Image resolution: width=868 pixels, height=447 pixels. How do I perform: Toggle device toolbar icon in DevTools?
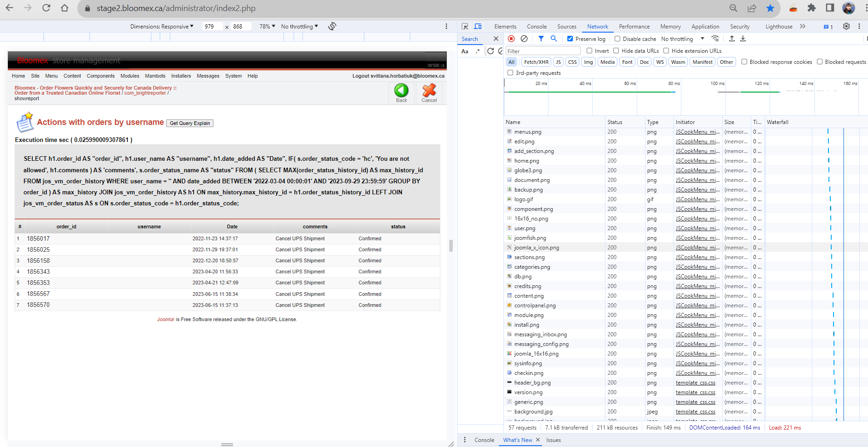478,26
